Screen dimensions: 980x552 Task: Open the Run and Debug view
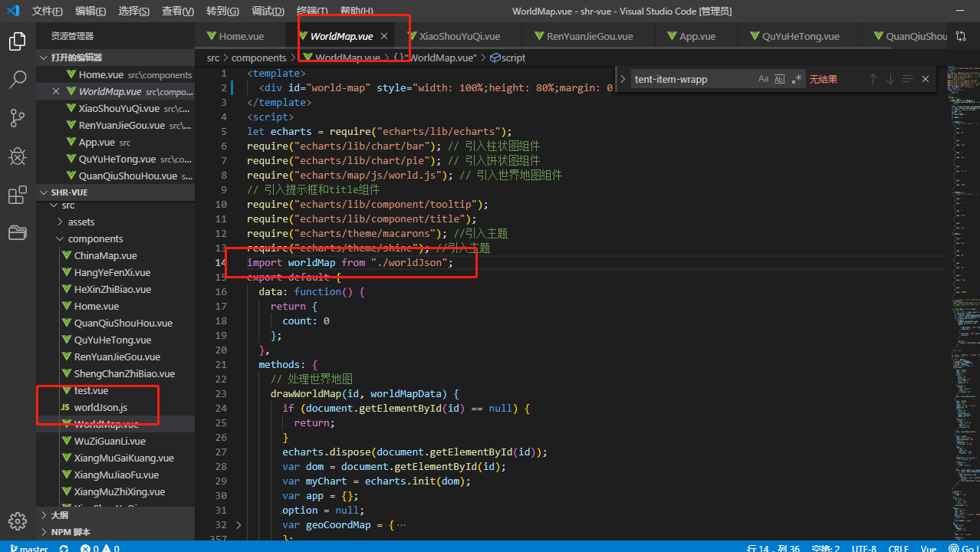pos(17,156)
